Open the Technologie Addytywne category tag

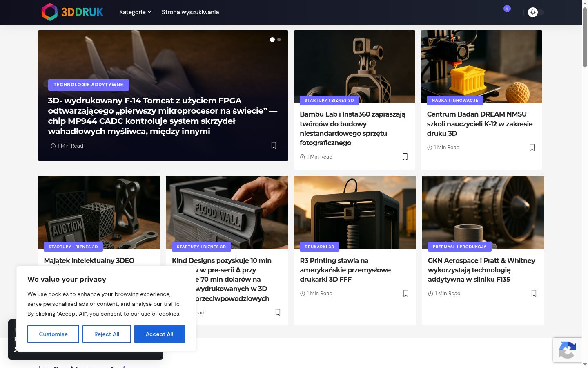89,85
